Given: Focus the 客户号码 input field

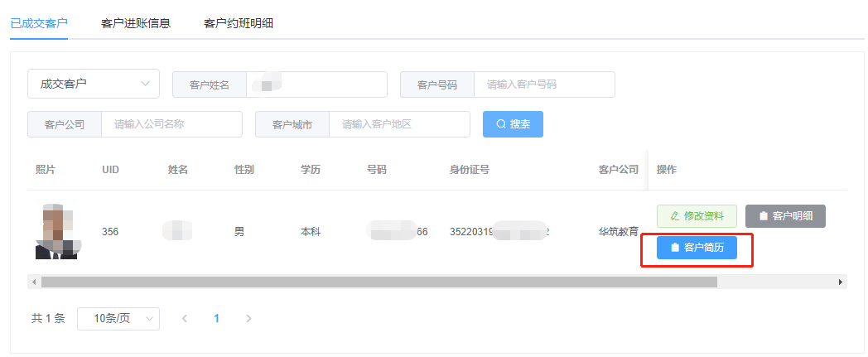Looking at the screenshot, I should [543, 84].
